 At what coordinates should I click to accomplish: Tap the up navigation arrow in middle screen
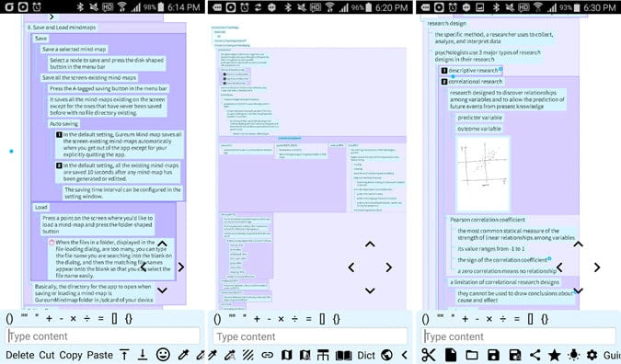[370, 245]
